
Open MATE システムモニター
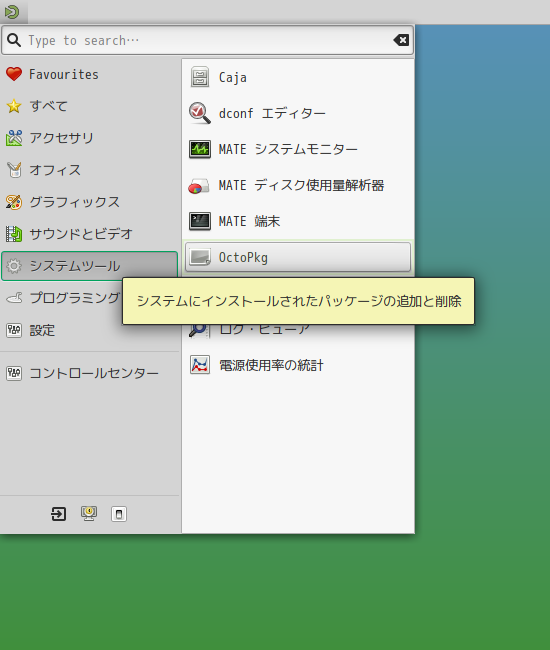tap(298, 149)
